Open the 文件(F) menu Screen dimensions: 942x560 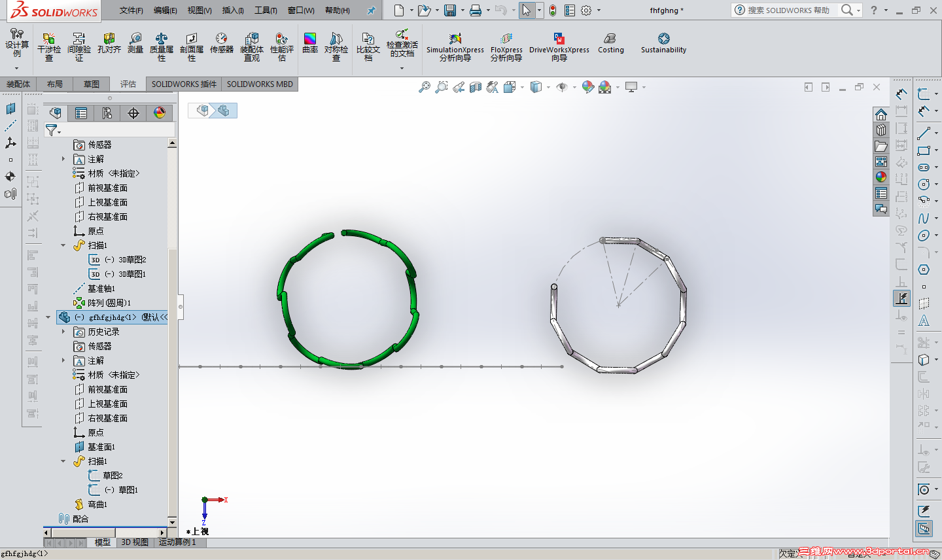[x=131, y=10]
